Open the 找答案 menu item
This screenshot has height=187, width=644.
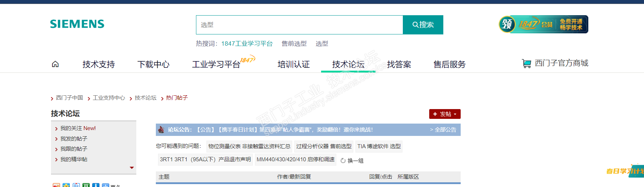[x=399, y=65]
